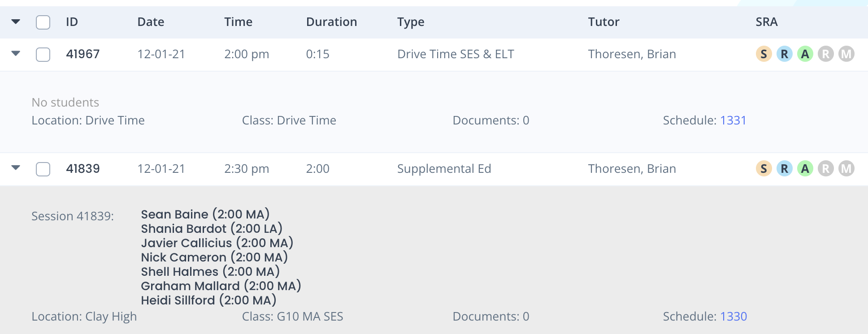Sort by the Date column header

(x=151, y=22)
